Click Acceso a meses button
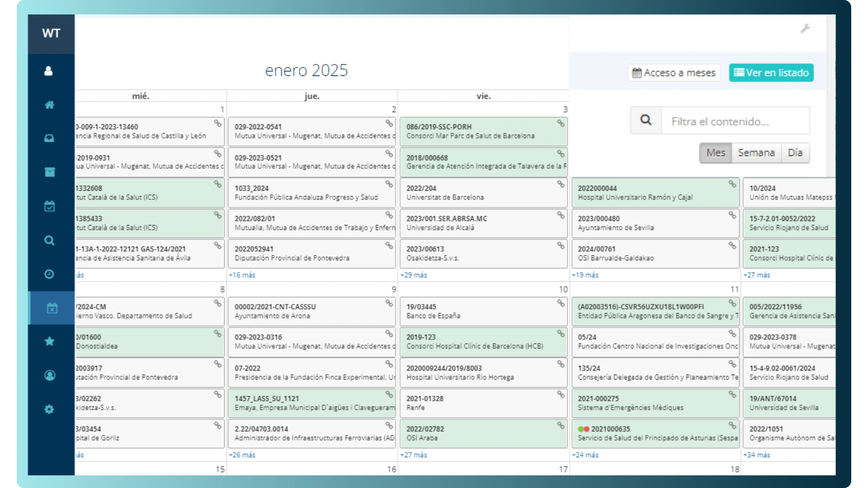868x488 pixels. (x=674, y=73)
